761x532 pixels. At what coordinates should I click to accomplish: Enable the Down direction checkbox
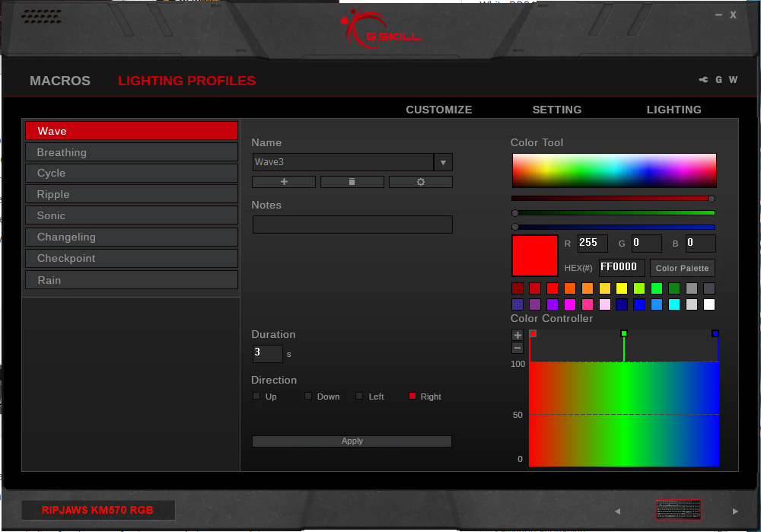click(308, 396)
